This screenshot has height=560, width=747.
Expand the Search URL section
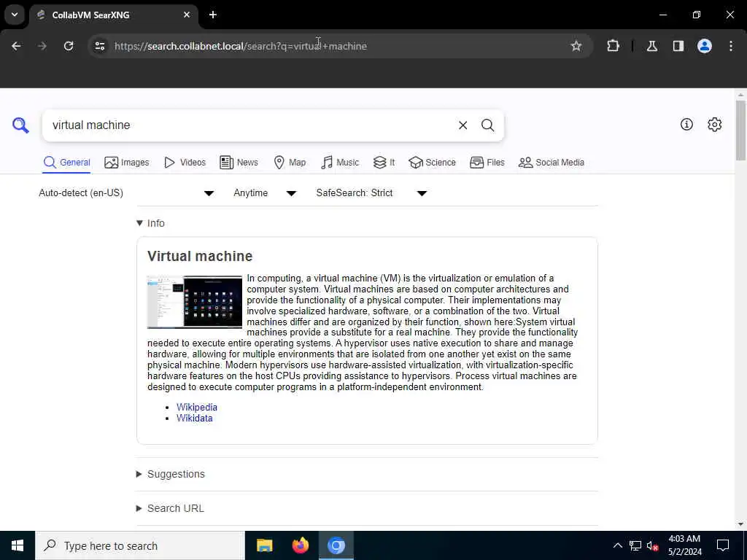170,508
